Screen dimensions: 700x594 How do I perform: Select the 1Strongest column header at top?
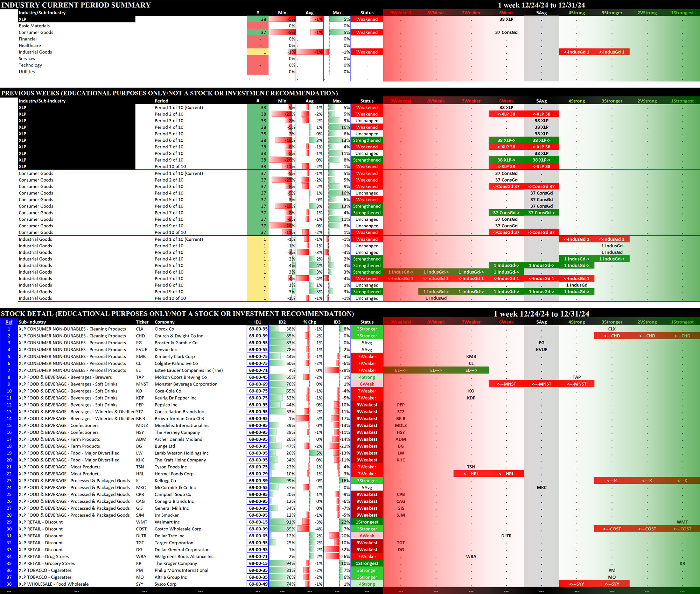pos(682,13)
